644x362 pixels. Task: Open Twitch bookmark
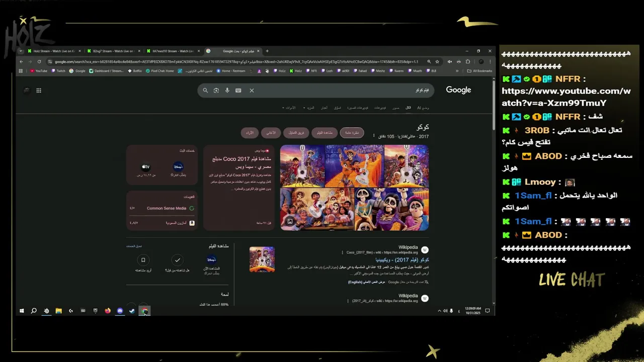tap(58, 71)
